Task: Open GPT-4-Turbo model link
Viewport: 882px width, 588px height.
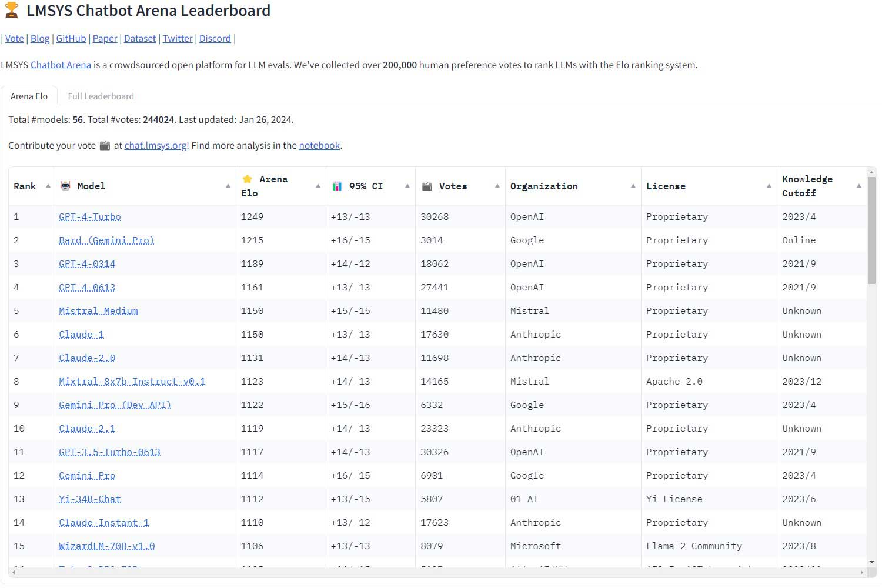Action: 89,217
